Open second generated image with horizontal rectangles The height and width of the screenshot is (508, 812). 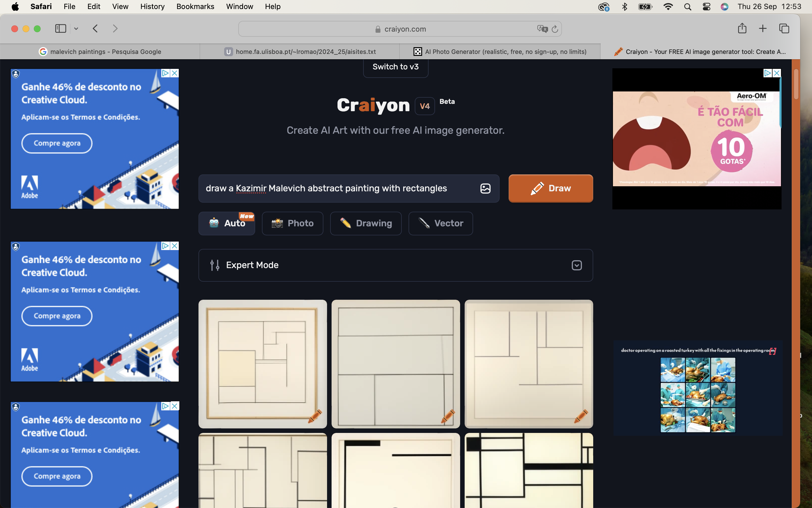(396, 364)
